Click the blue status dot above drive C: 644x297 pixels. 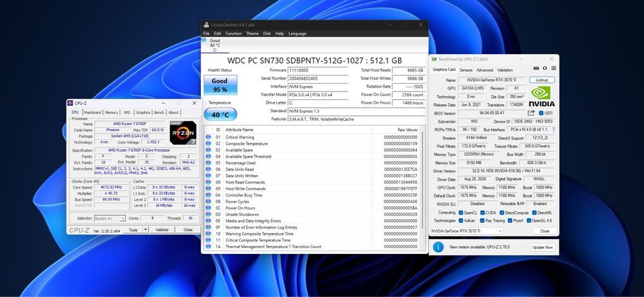pyautogui.click(x=204, y=40)
